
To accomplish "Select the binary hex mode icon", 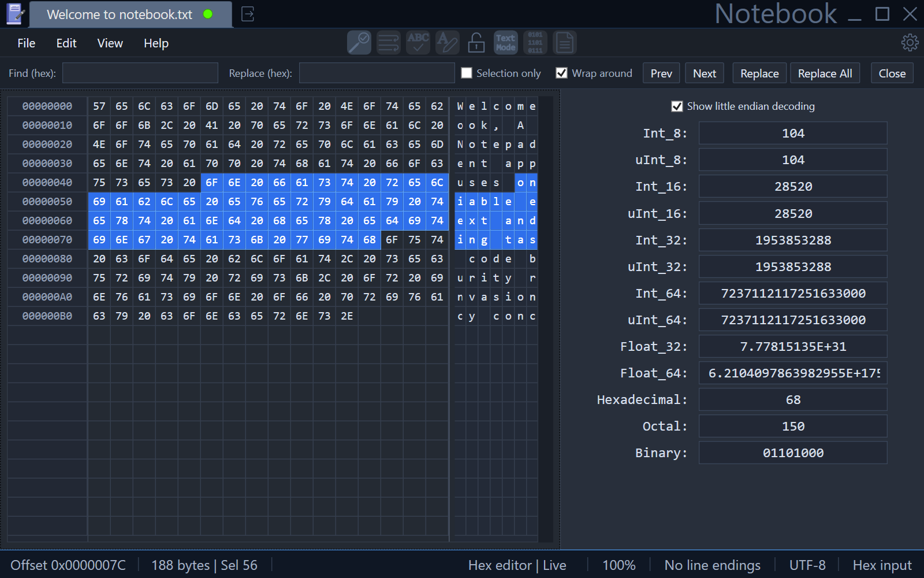I will click(535, 43).
